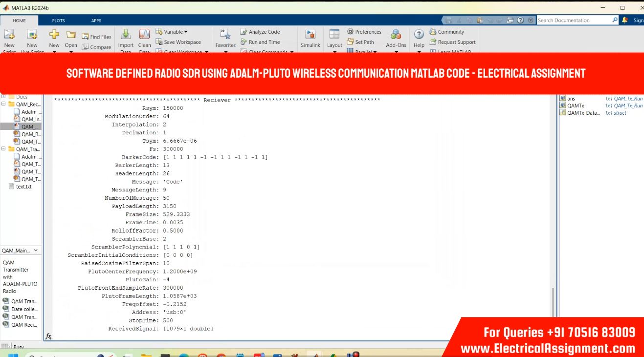The height and width of the screenshot is (357, 644).
Task: Click the Help question mark icon
Action: pyautogui.click(x=419, y=35)
